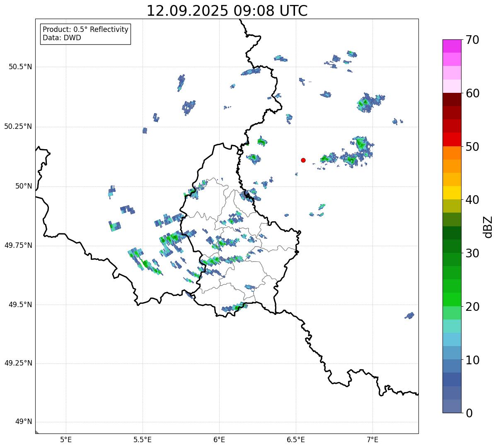Image resolution: width=498 pixels, height=448 pixels.
Task: Click the 50°N latitude axis label
Action: 24,186
